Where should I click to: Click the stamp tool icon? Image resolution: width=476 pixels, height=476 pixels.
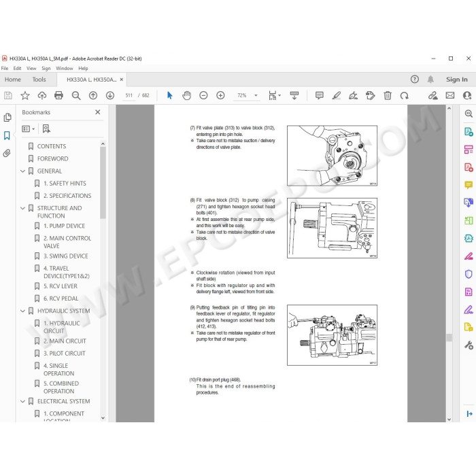pos(371,96)
